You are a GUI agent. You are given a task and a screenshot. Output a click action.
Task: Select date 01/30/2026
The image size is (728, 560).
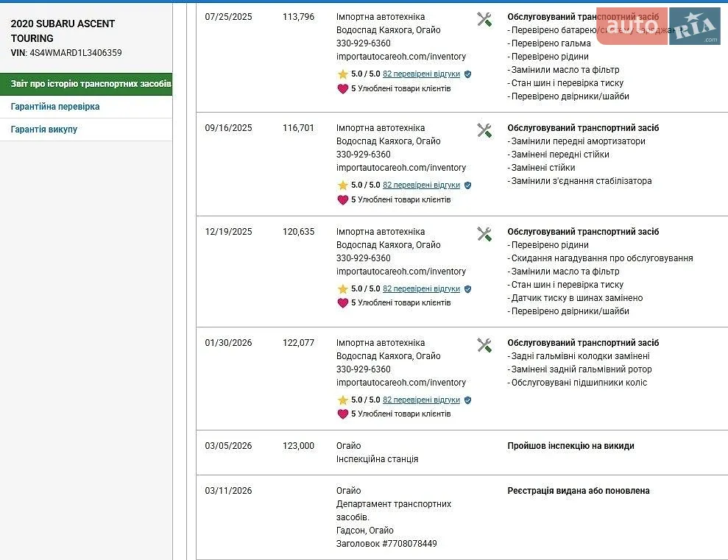click(228, 343)
